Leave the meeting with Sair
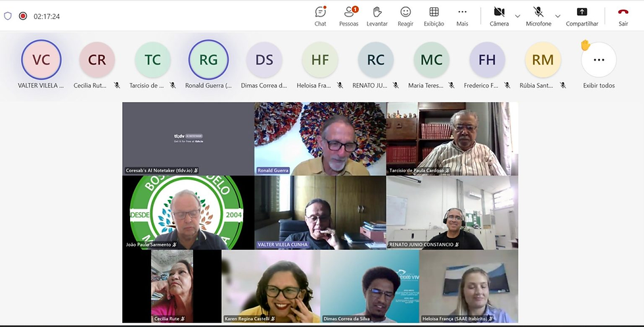Screen dimensions: 644x327 click(623, 16)
